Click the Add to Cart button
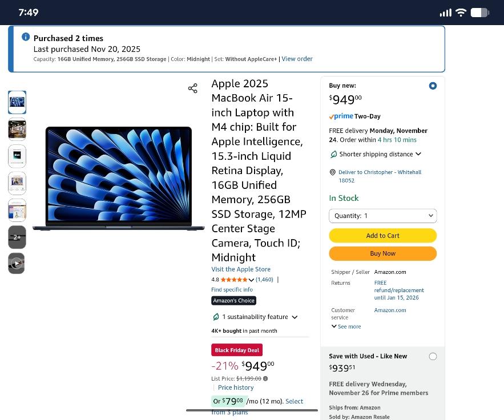Image resolution: width=504 pixels, height=420 pixels. click(382, 236)
